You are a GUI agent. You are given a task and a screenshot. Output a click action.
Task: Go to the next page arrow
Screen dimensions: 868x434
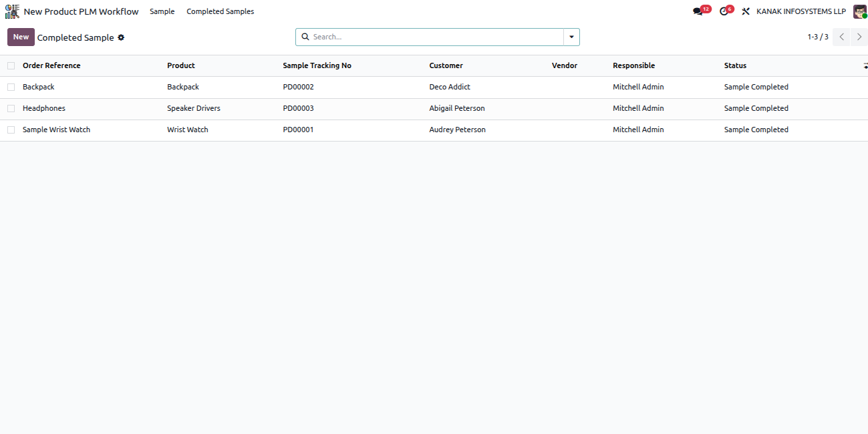859,37
